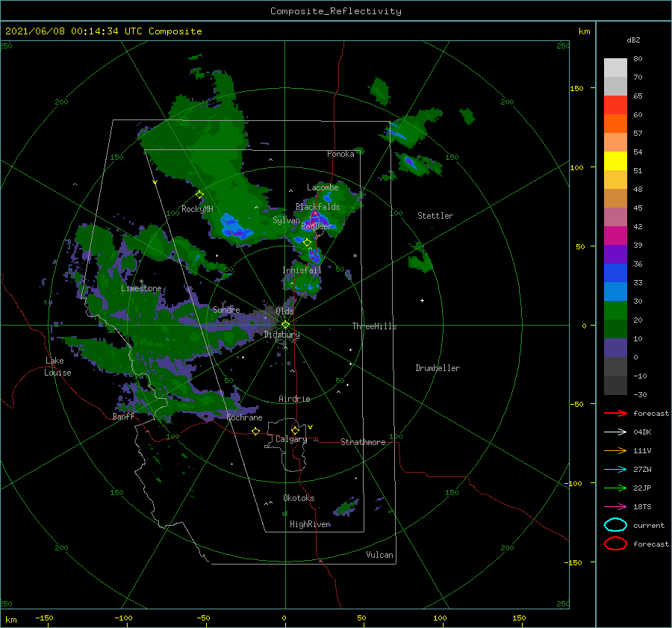This screenshot has height=628, width=672.
Task: Select the blue 36 dBZ color swatch
Action: [615, 273]
